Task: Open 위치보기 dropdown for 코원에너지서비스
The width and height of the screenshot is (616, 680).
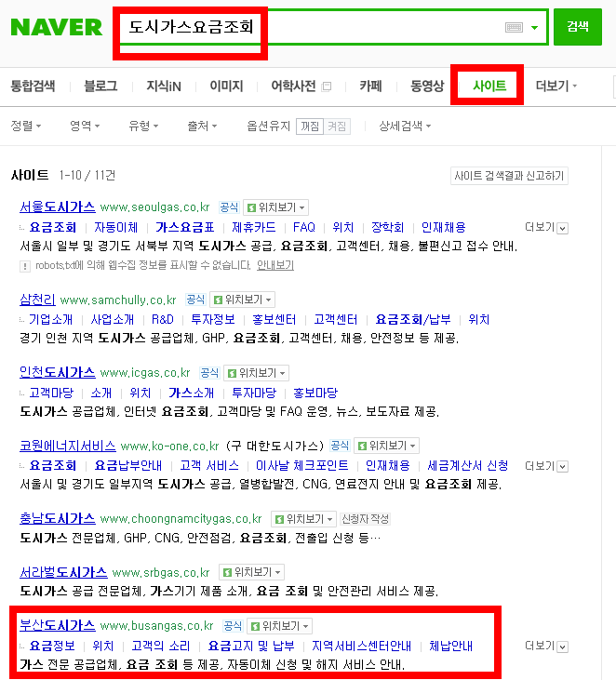Action: (386, 446)
